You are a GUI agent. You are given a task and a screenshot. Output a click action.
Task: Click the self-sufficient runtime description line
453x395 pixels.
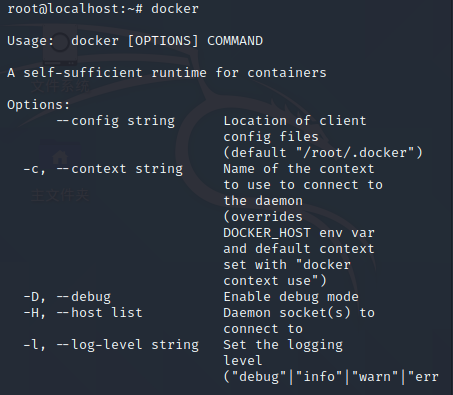pyautogui.click(x=167, y=73)
